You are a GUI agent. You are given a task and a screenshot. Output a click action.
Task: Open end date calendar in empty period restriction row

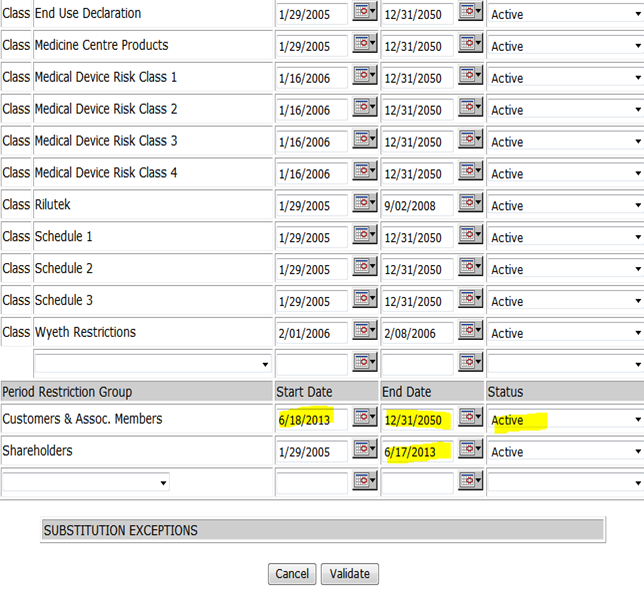point(470,480)
